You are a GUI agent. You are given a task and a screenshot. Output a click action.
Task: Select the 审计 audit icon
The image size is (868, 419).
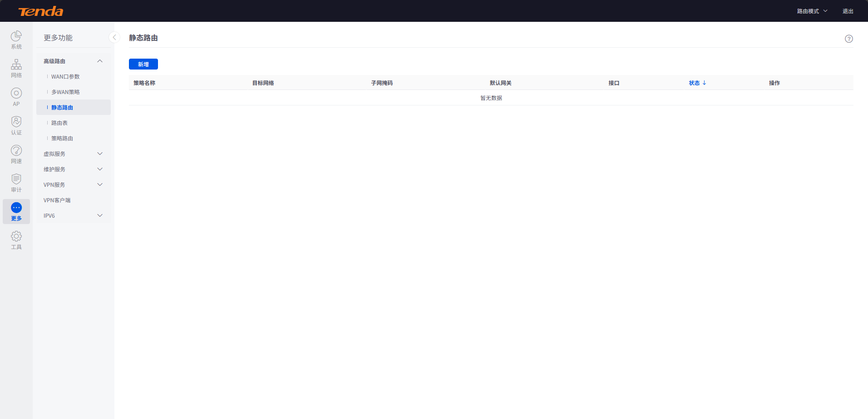pyautogui.click(x=16, y=183)
